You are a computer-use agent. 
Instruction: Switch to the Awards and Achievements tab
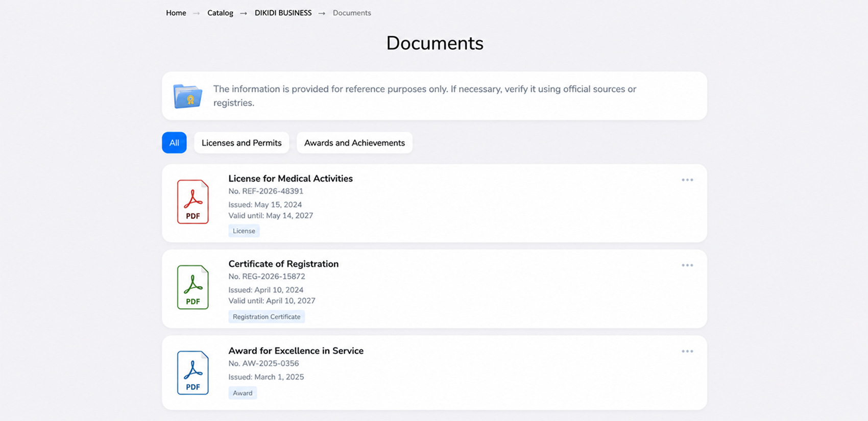pyautogui.click(x=354, y=143)
